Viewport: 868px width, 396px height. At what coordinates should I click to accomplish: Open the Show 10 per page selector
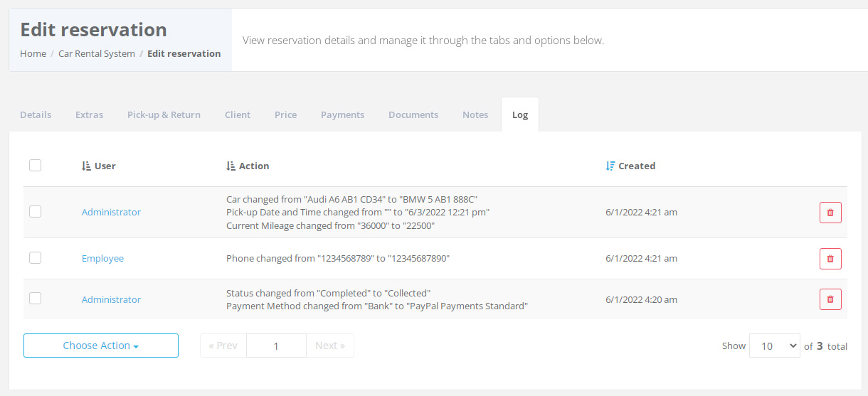coord(775,346)
